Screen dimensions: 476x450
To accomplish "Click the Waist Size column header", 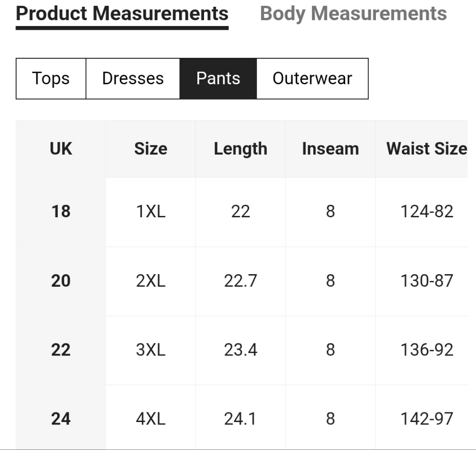I will tap(426, 149).
